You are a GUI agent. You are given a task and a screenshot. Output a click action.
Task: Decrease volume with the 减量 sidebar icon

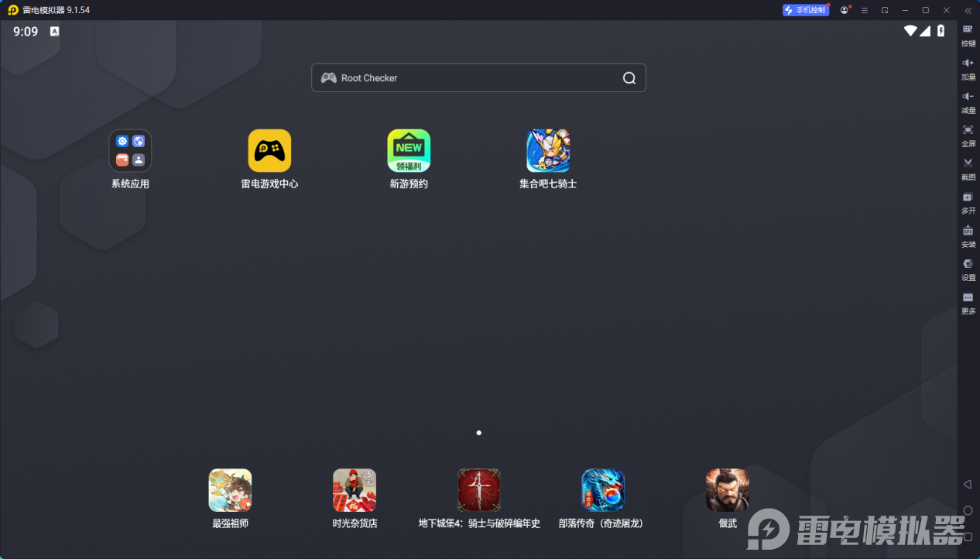968,103
